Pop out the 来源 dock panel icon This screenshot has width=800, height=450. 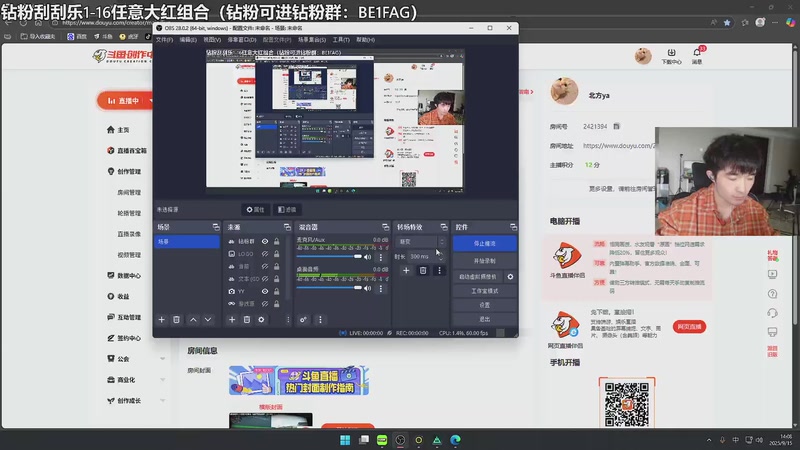pos(287,227)
